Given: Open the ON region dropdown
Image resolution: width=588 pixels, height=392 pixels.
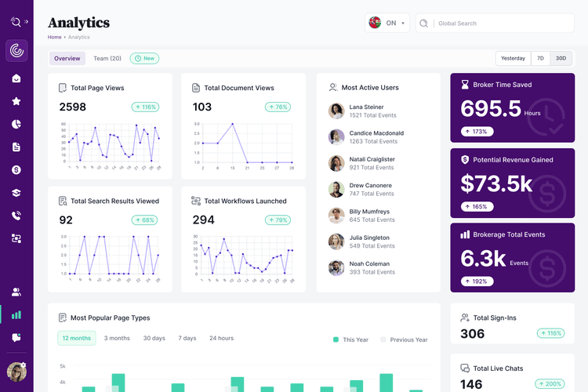Looking at the screenshot, I should [x=389, y=24].
